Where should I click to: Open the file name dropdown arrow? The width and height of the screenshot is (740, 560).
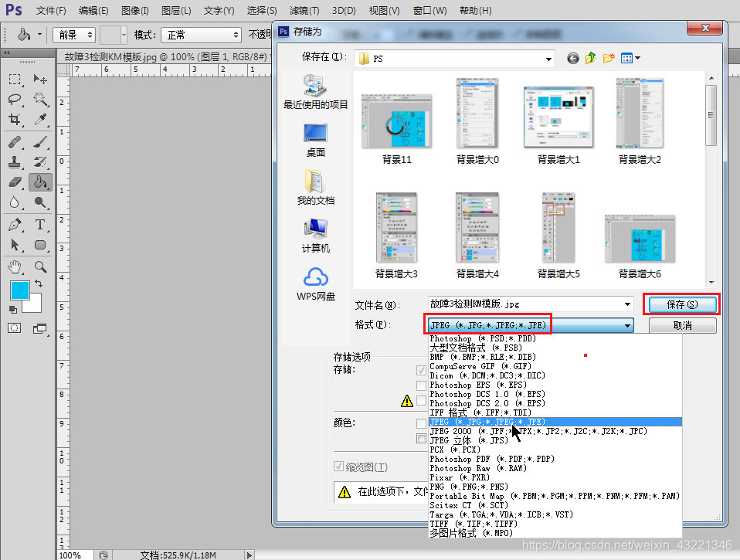(x=627, y=304)
